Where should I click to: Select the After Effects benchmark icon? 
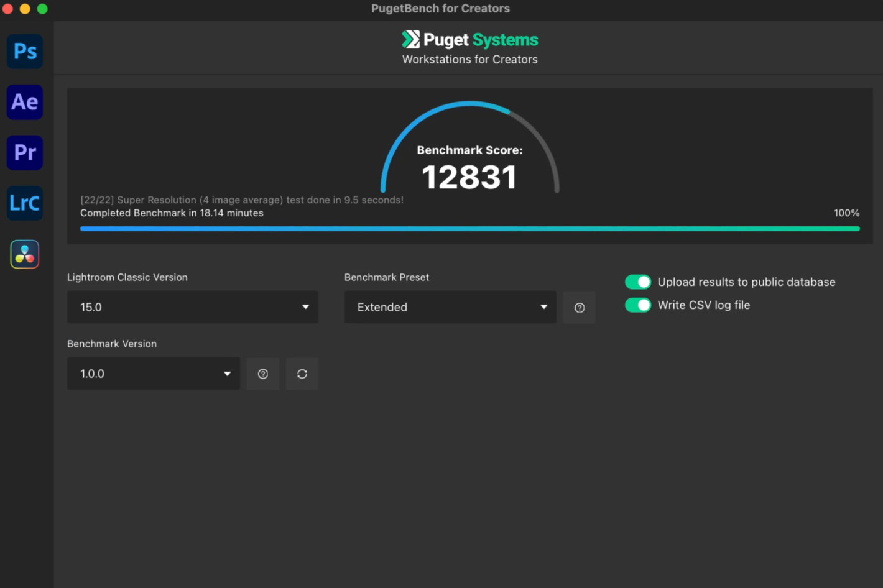(x=25, y=102)
